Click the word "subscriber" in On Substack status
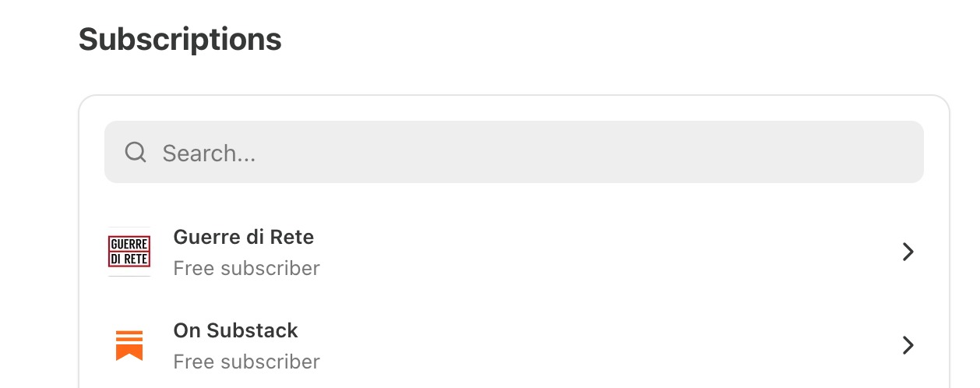The width and height of the screenshot is (980, 388). coord(270,362)
